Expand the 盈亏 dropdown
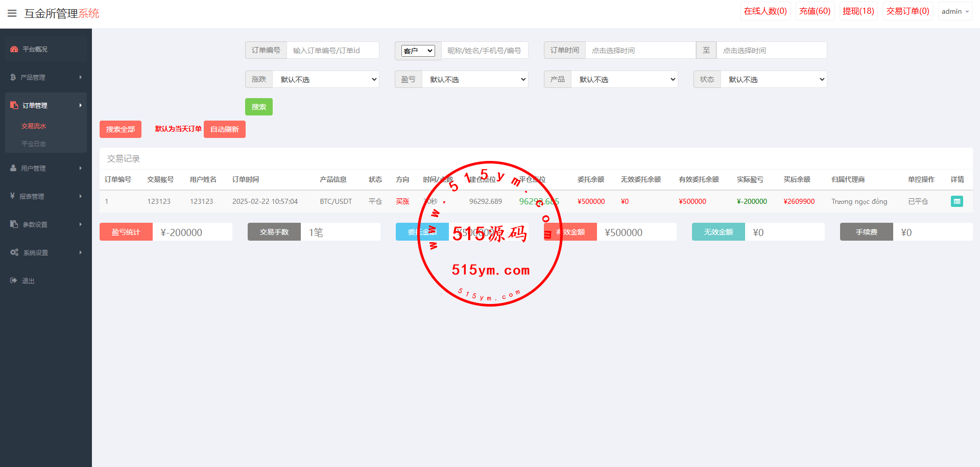The width and height of the screenshot is (980, 467). click(x=475, y=79)
